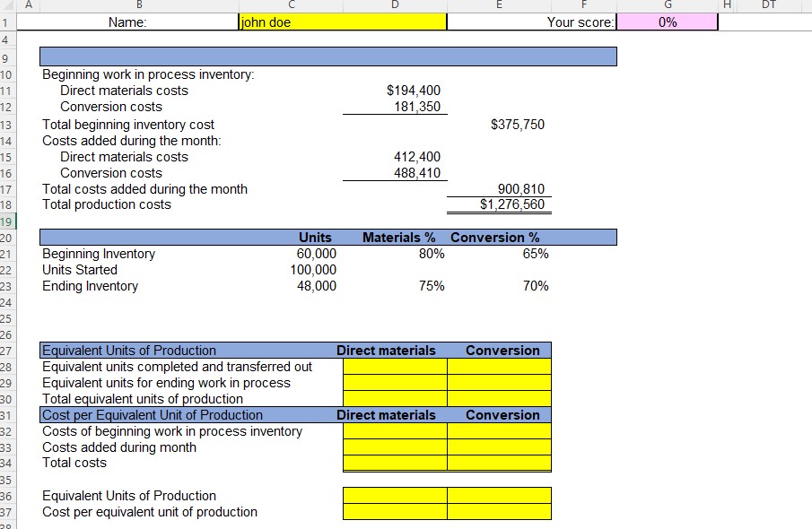This screenshot has height=529, width=812.
Task: Select column DT header
Action: click(x=769, y=5)
